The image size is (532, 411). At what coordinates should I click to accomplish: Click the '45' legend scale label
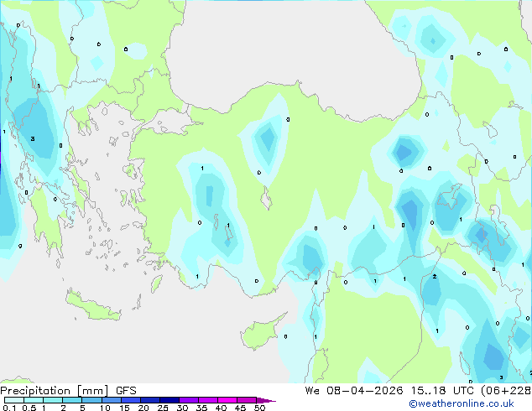(x=240, y=408)
